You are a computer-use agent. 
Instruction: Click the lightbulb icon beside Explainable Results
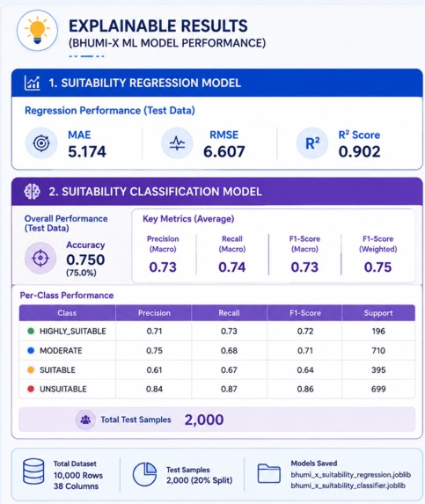point(37,31)
